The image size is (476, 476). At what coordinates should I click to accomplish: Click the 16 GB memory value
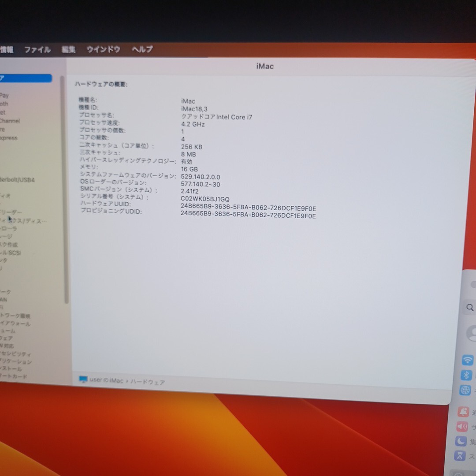click(190, 169)
